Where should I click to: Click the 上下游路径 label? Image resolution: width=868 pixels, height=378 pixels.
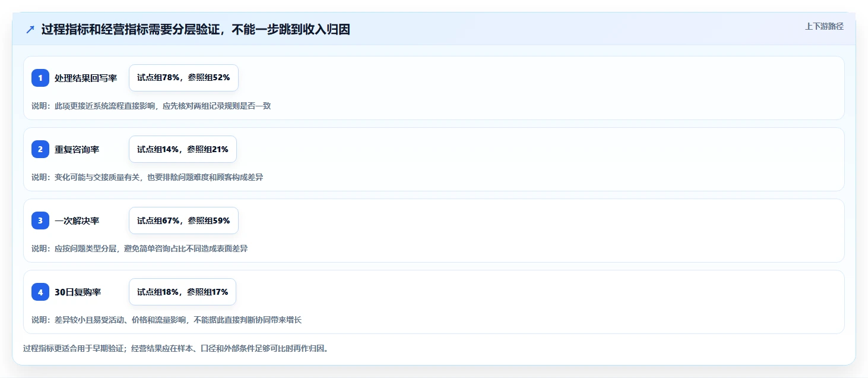coord(824,26)
